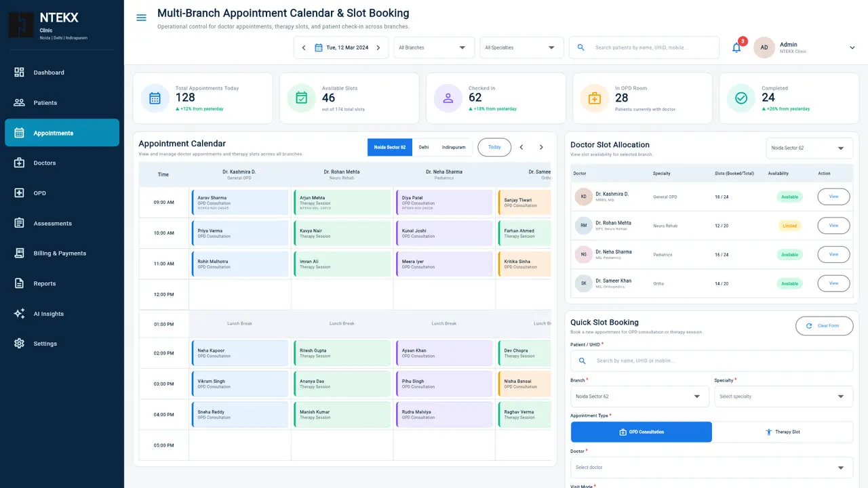Click the Patient / UHID search input

pos(711,361)
